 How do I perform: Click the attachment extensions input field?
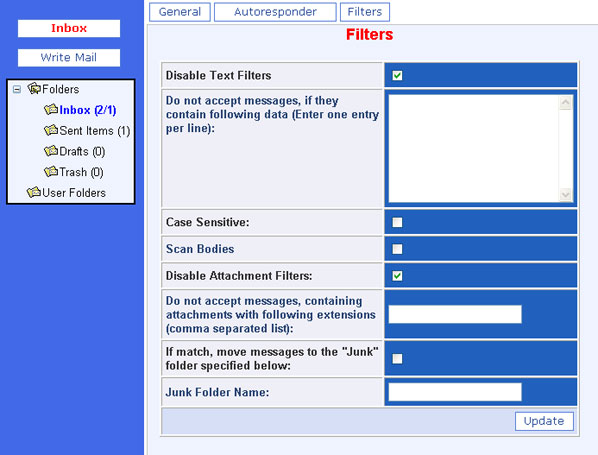coord(455,314)
